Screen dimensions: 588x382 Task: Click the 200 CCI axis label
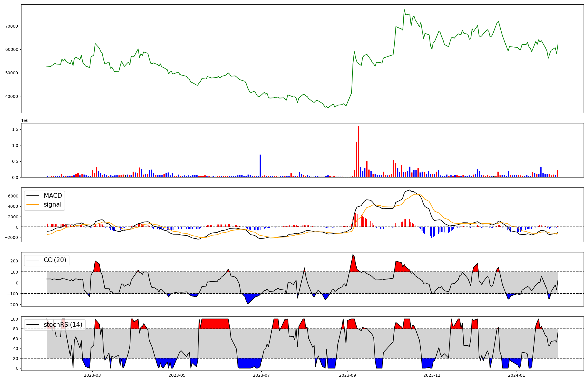pyautogui.click(x=15, y=261)
